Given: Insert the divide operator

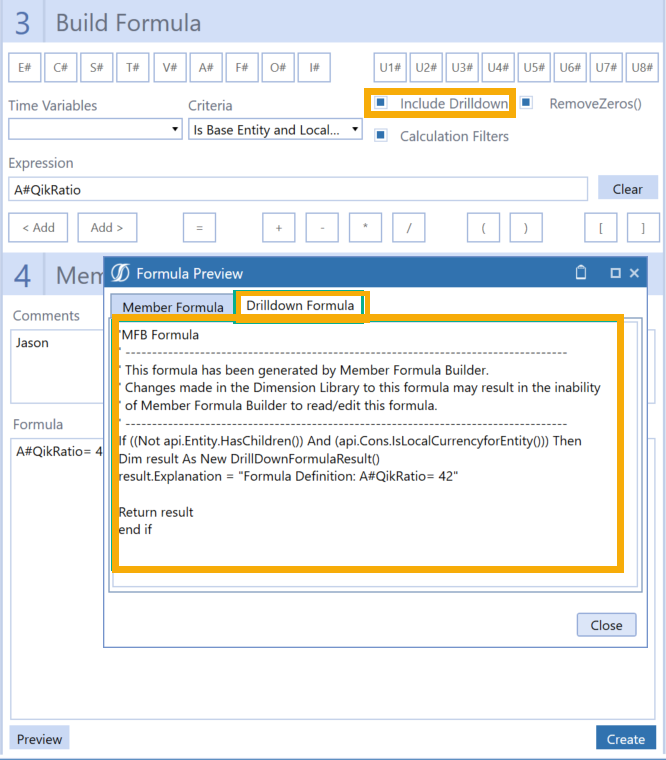Looking at the screenshot, I should 408,228.
